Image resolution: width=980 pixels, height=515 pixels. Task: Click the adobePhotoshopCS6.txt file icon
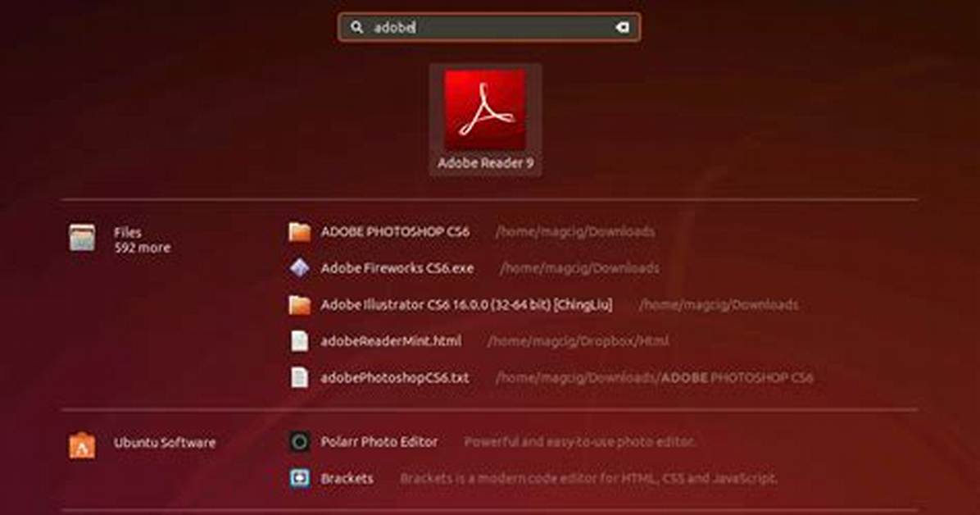pyautogui.click(x=299, y=377)
